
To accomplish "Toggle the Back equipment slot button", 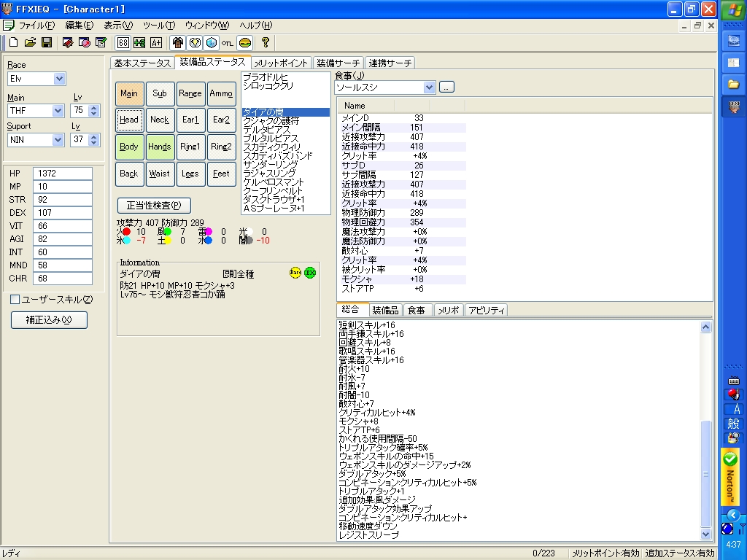I will point(129,174).
